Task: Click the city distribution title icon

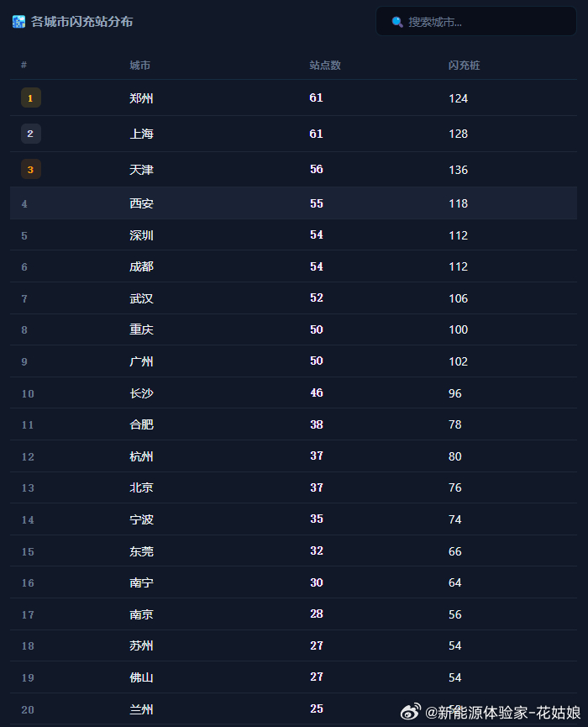Action: coord(18,21)
